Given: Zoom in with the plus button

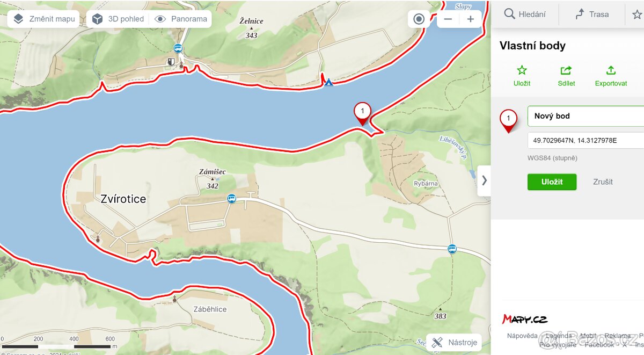Looking at the screenshot, I should 471,19.
